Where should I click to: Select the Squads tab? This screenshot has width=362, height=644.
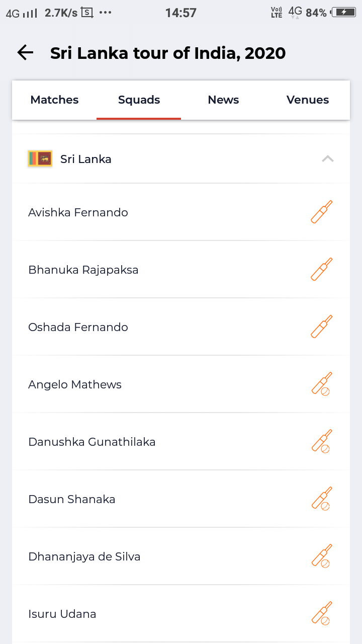click(139, 100)
